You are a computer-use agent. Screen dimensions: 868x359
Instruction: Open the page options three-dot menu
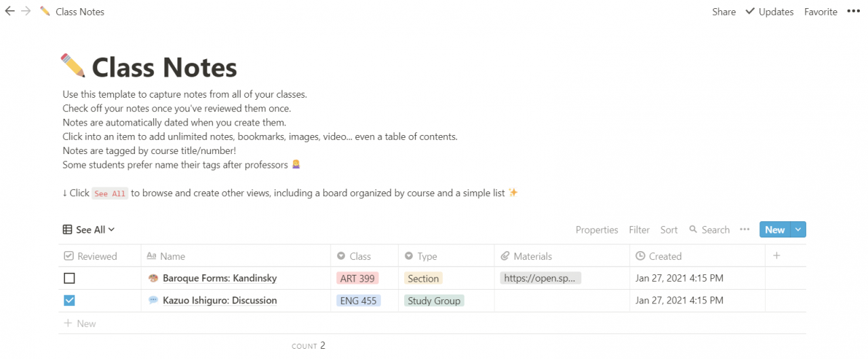[853, 12]
